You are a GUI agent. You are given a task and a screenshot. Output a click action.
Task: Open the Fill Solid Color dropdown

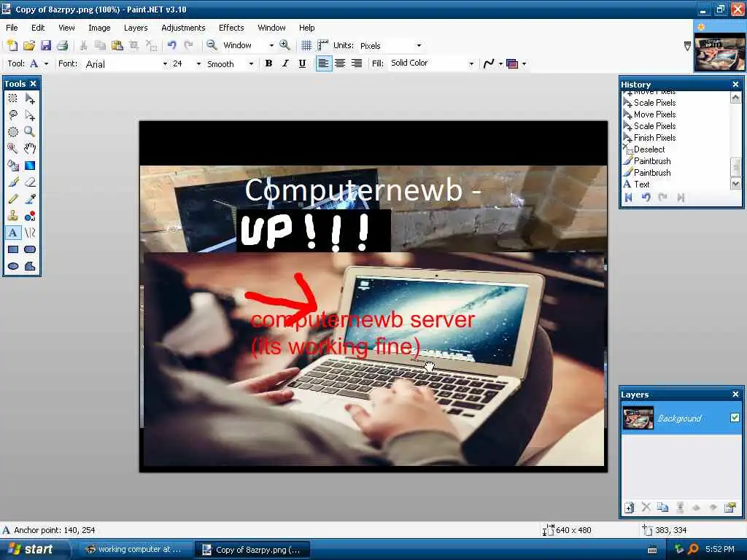[x=471, y=63]
